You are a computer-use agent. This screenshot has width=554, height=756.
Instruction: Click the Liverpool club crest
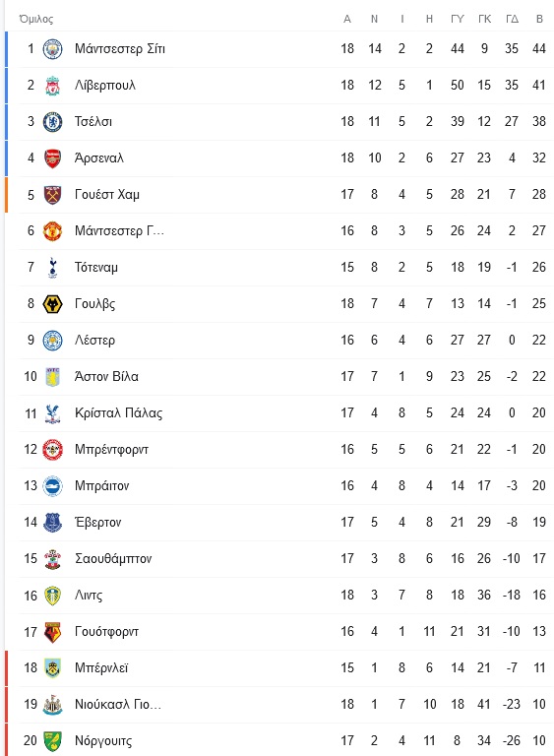coord(52,86)
